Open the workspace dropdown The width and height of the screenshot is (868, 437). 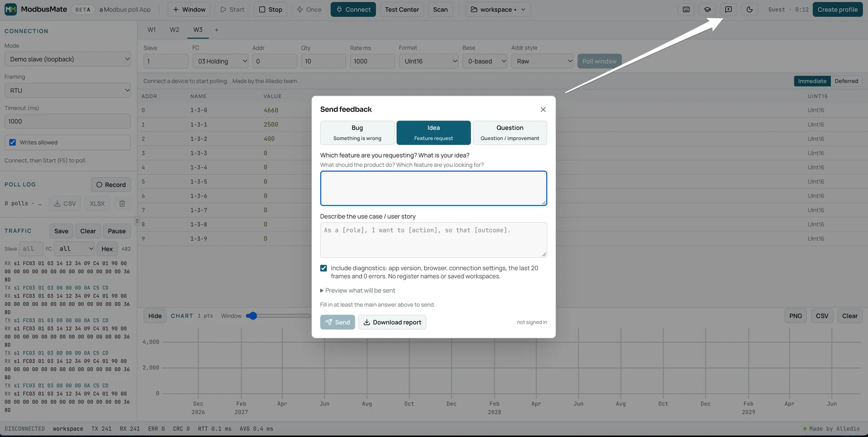(x=498, y=10)
